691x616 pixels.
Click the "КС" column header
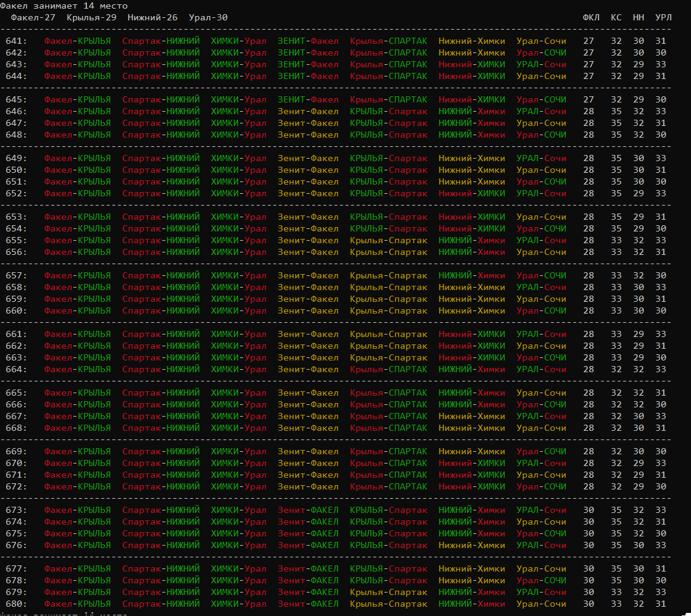click(616, 18)
